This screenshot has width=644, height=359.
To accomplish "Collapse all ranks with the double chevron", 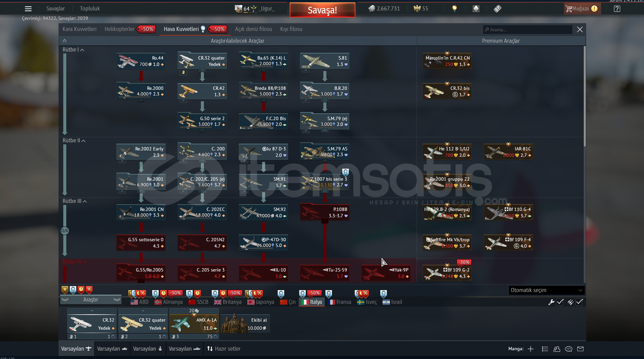I will point(65,41).
